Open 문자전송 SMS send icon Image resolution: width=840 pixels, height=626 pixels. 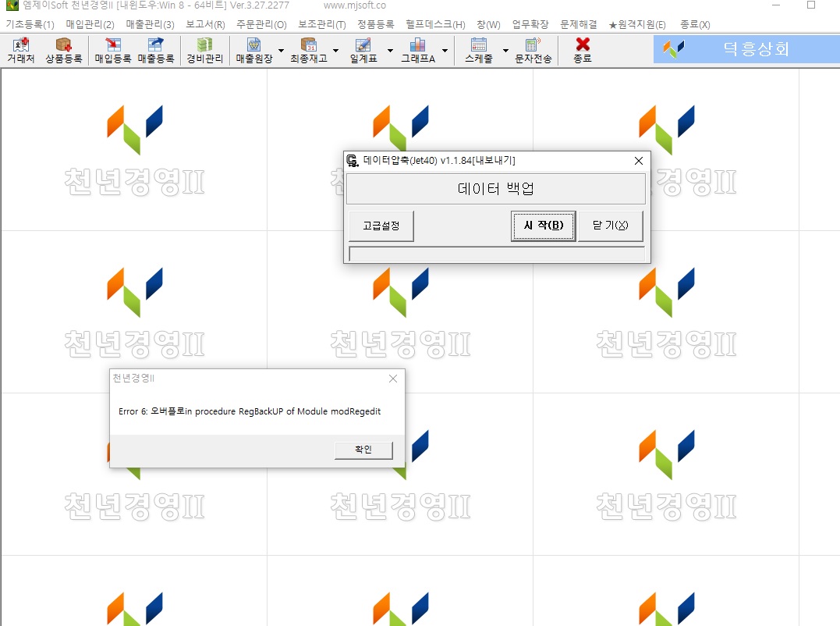[533, 51]
